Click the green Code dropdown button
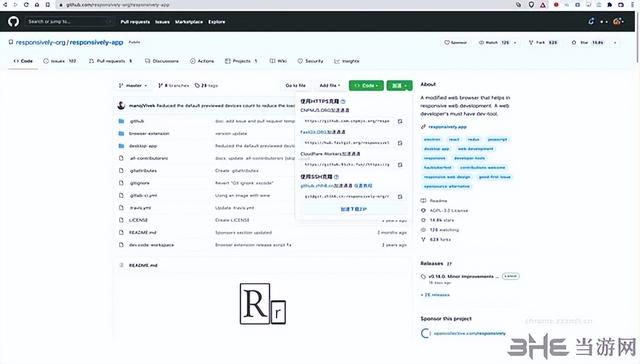 coord(366,85)
